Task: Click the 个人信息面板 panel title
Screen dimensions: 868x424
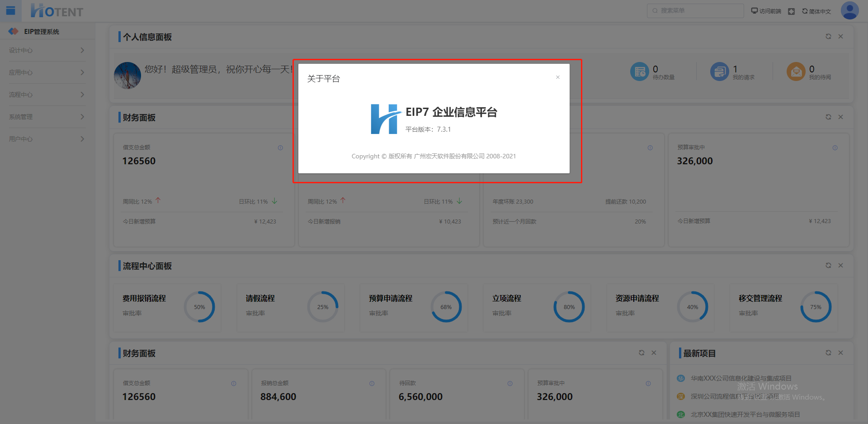Action: tap(147, 37)
